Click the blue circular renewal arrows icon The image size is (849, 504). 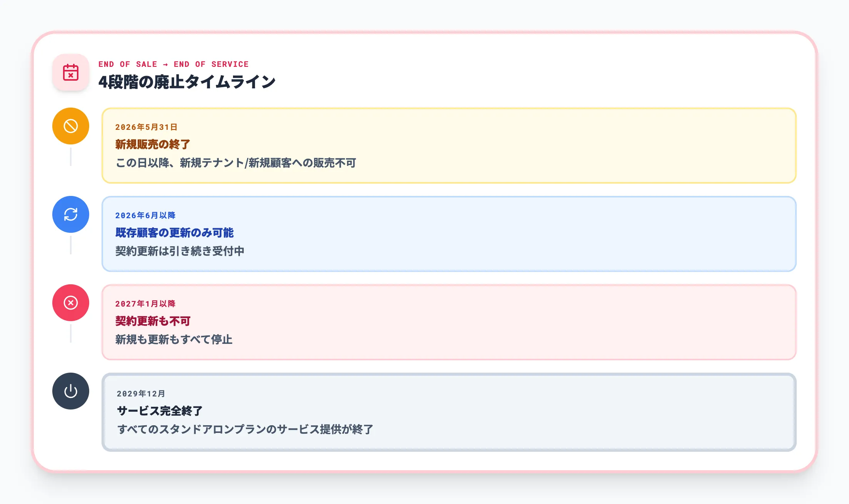click(x=71, y=214)
